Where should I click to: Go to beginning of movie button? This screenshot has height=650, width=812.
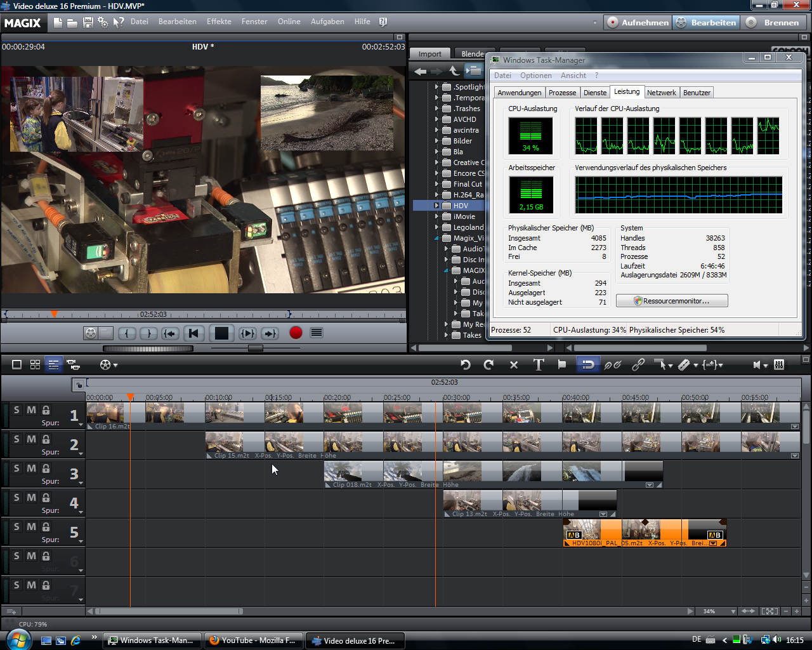tap(194, 333)
